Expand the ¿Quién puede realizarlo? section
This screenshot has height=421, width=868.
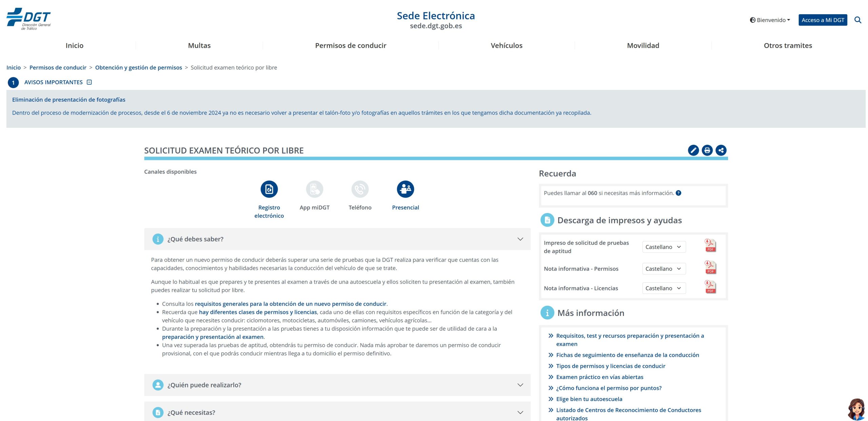tap(520, 385)
